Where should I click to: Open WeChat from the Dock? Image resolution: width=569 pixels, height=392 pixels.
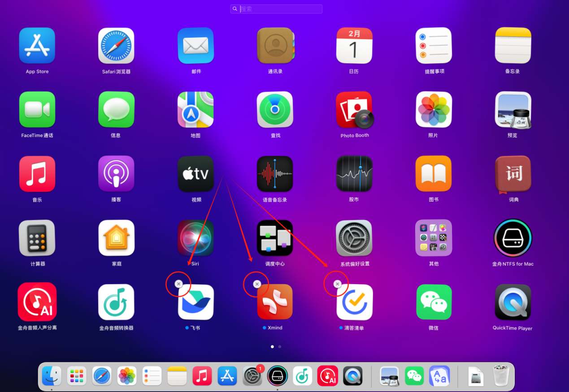pos(414,376)
